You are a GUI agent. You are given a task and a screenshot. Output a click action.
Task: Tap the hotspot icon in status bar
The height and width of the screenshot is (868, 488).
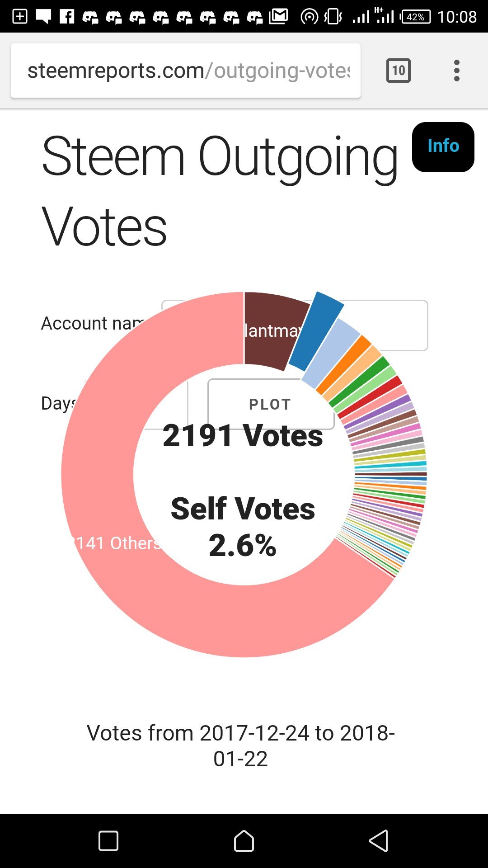tap(309, 17)
